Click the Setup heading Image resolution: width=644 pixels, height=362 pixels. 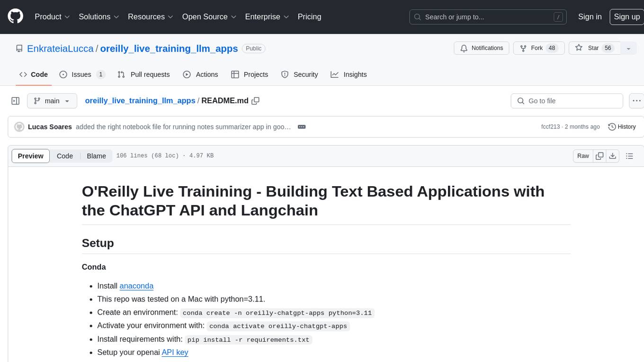click(x=98, y=243)
